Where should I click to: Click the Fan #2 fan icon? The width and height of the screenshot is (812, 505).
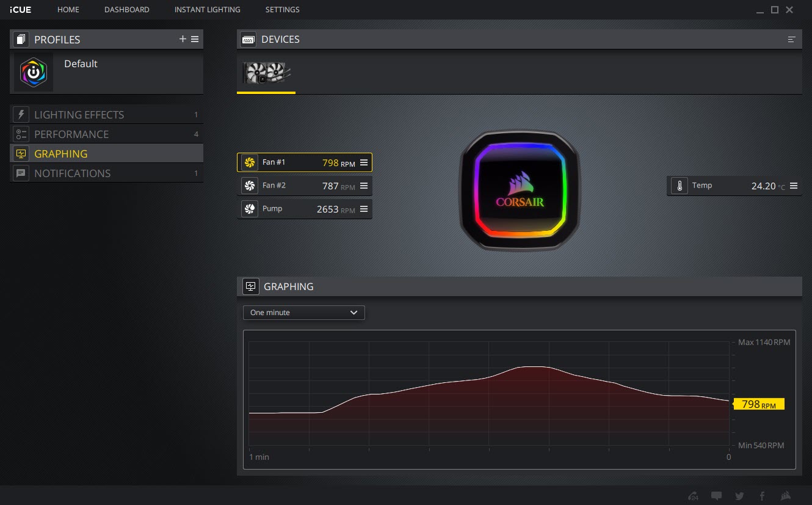click(x=249, y=186)
